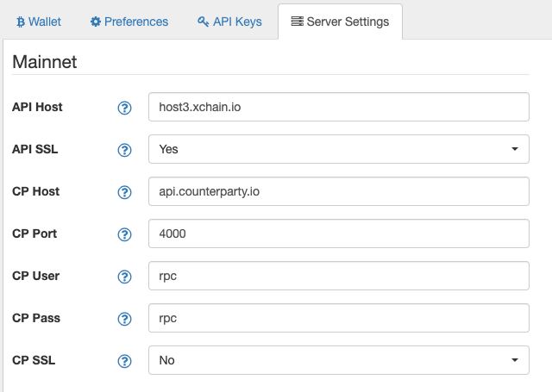Click into the CP Host input field
The image size is (552, 392).
(x=339, y=191)
